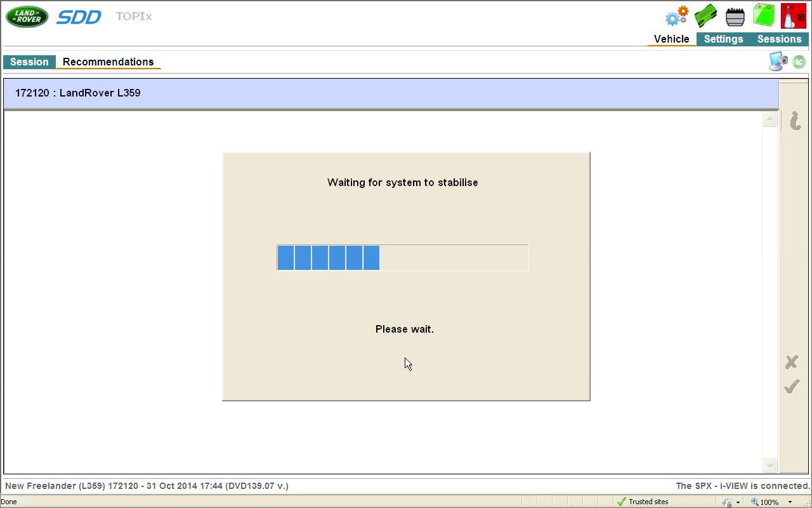Viewport: 812px width, 508px height.
Task: Click the gears system utilities icon
Action: pyautogui.click(x=676, y=16)
